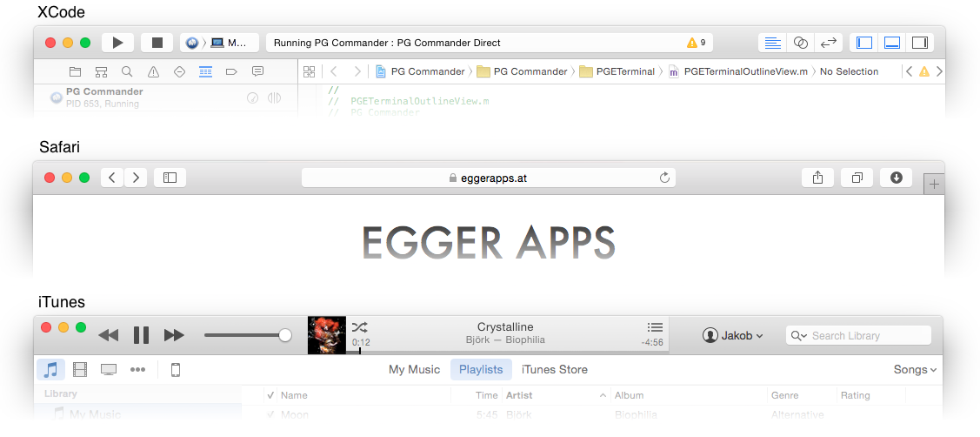980x437 pixels.
Task: Click the gauge icon beside PG Commander process
Action: (252, 97)
